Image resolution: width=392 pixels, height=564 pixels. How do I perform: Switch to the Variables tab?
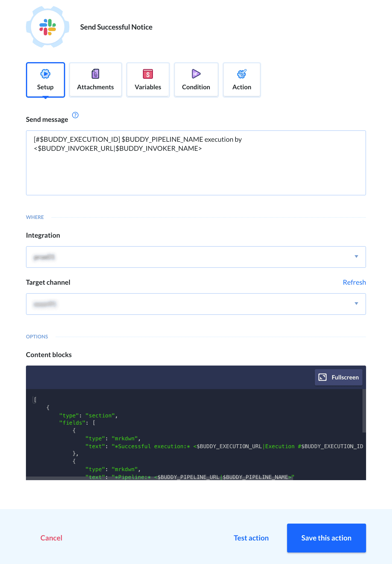coord(148,80)
